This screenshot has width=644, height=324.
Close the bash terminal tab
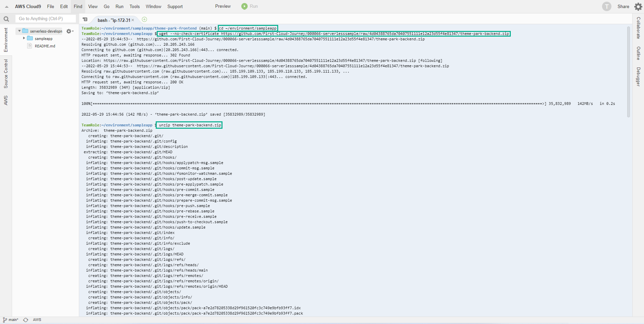pyautogui.click(x=133, y=20)
